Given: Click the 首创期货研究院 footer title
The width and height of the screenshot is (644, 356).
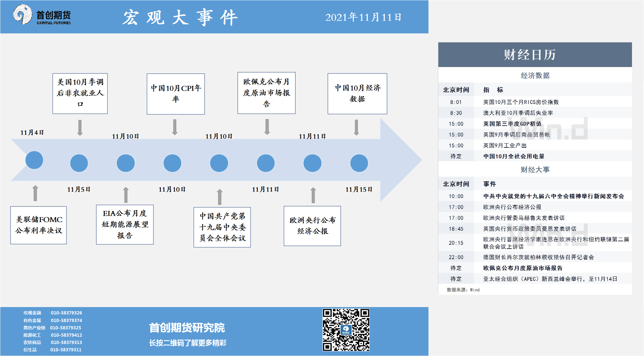Looking at the screenshot, I should tap(187, 328).
